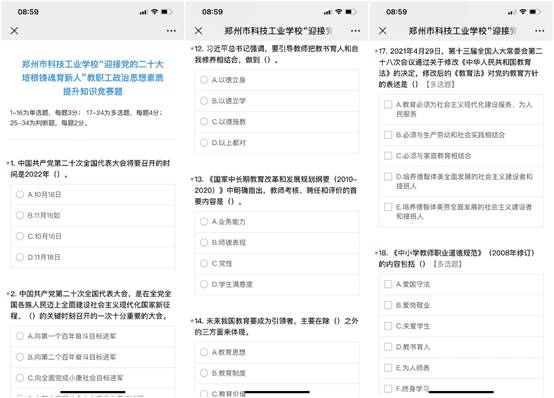
Task: Choose B.教育制度 in question 14
Action: click(277, 373)
